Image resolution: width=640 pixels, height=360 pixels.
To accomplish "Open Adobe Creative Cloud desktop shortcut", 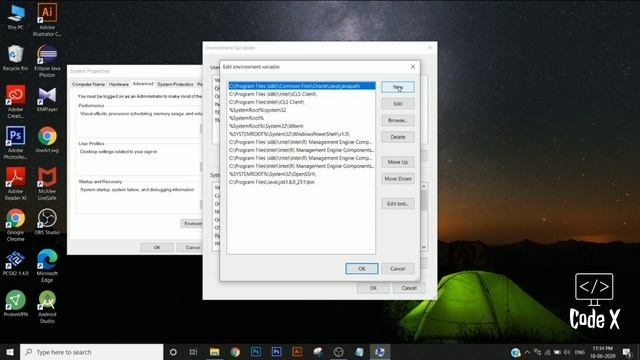I will [16, 102].
